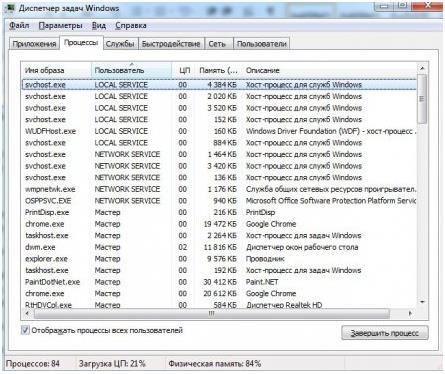The width and height of the screenshot is (445, 374).
Task: Select the explorer.exe process
Action: 219,259
